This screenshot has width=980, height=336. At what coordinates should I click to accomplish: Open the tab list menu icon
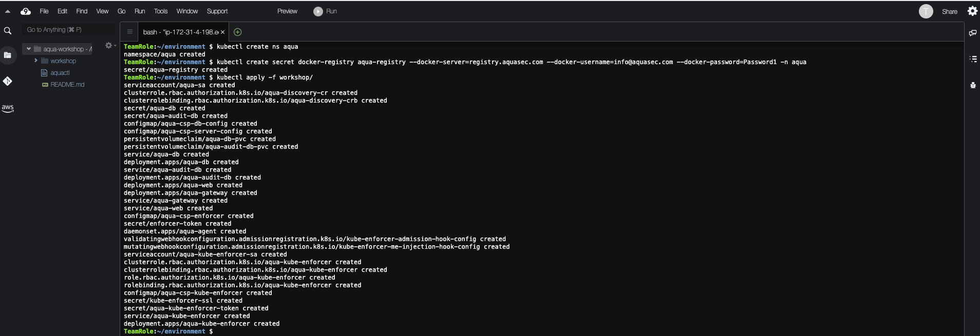[x=129, y=32]
